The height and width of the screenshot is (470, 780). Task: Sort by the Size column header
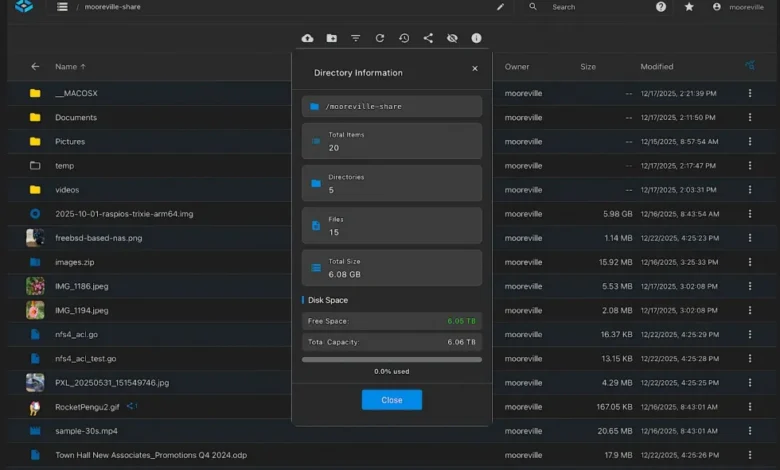[588, 67]
